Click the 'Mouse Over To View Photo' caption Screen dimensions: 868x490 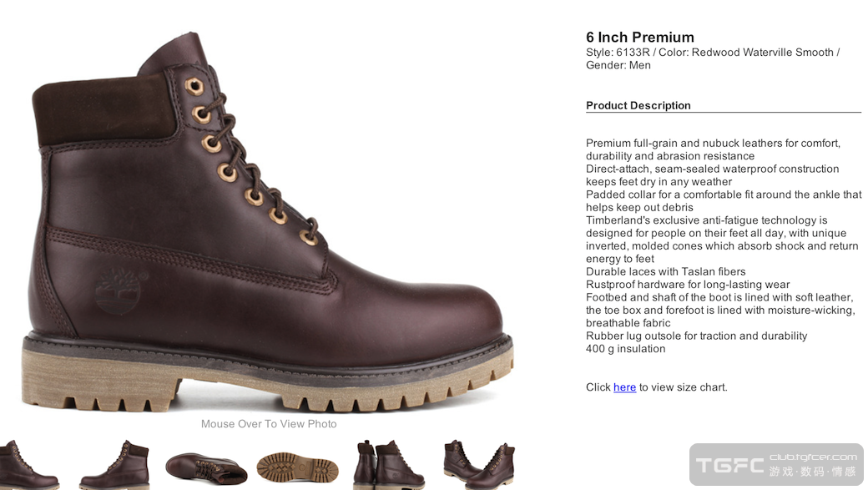pyautogui.click(x=269, y=424)
